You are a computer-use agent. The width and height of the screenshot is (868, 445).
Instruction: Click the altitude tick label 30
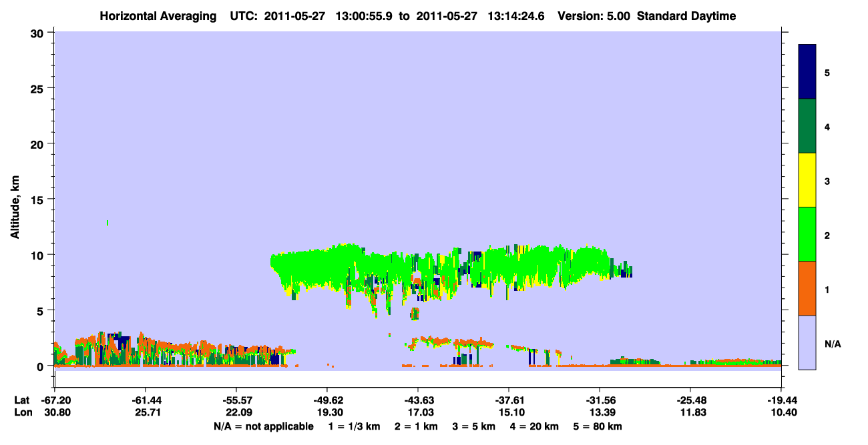coord(38,33)
